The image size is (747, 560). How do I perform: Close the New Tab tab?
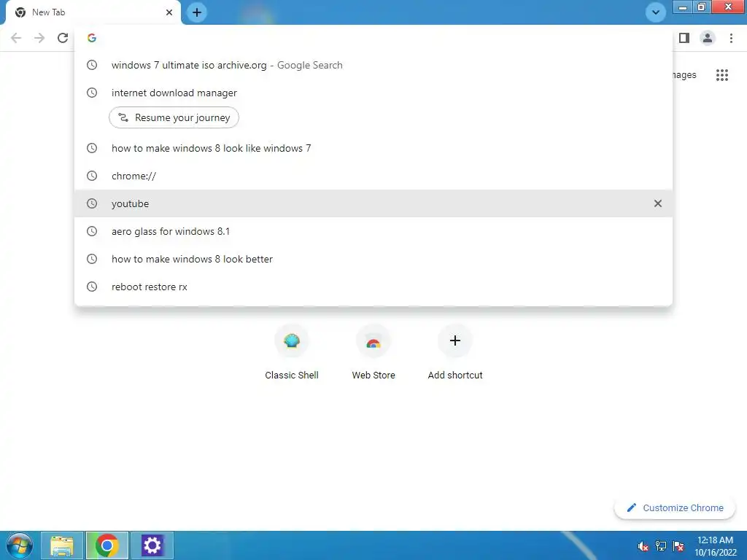169,12
